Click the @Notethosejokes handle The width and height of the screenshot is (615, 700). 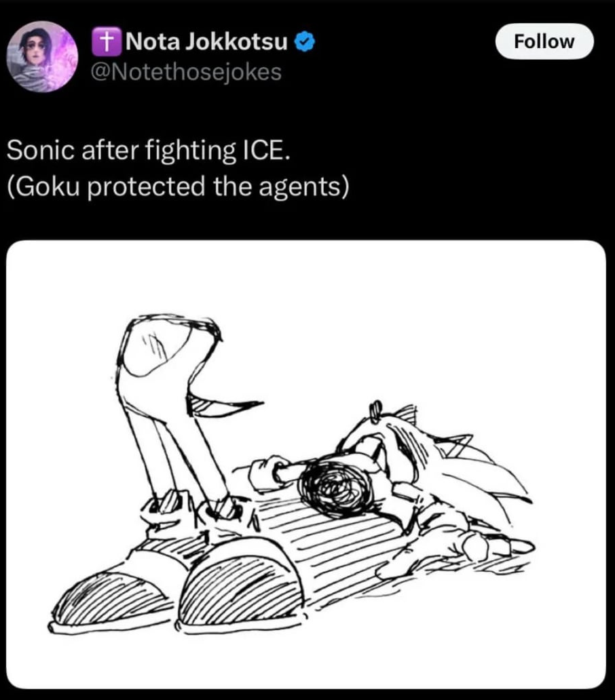[186, 71]
